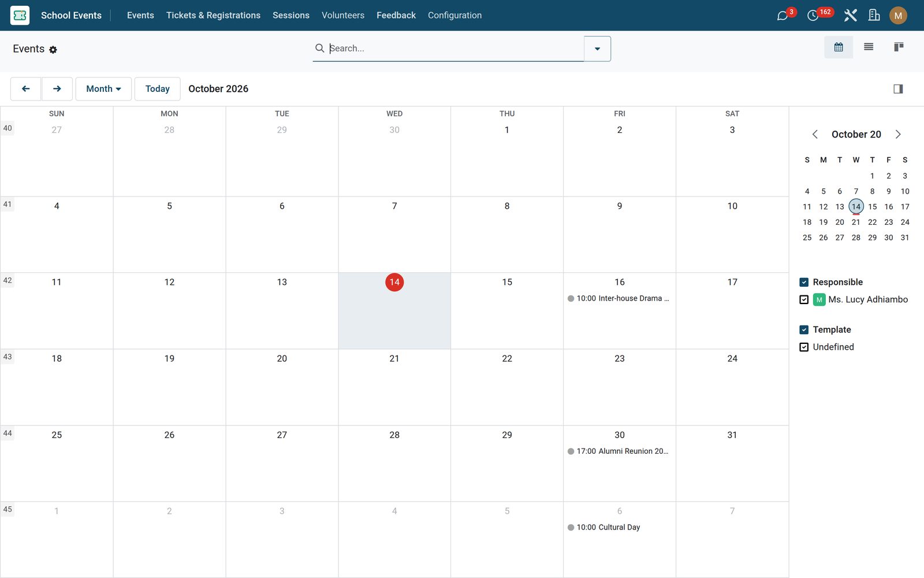
Task: Switch to list view
Action: 869,47
